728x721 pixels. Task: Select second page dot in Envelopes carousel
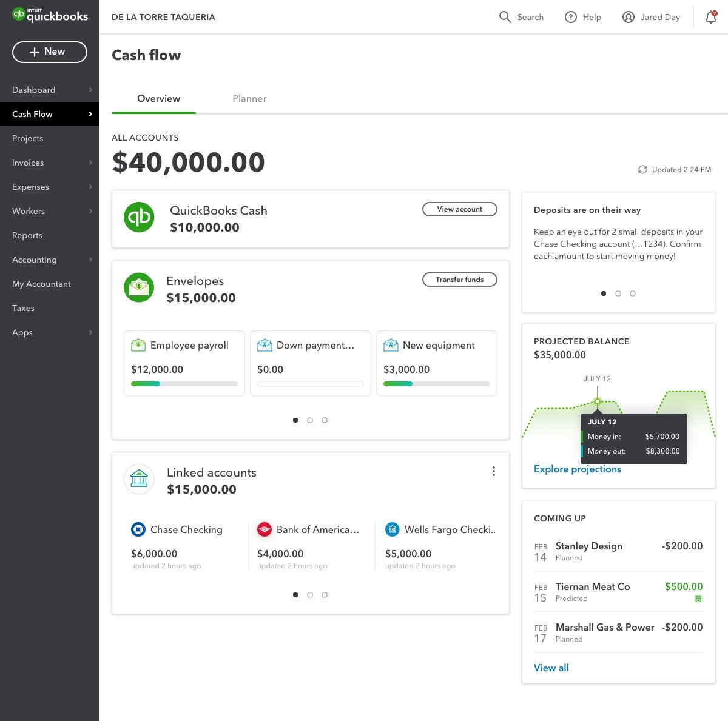tap(310, 420)
